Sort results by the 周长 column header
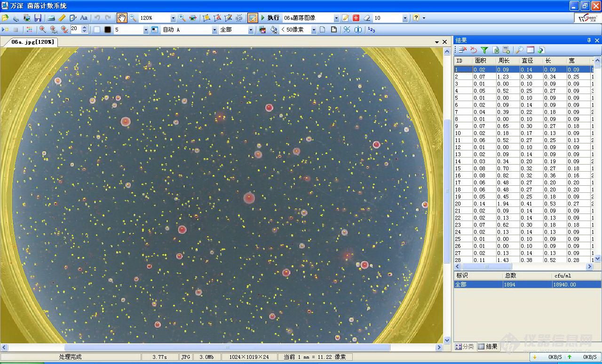This screenshot has width=602, height=364. point(508,61)
